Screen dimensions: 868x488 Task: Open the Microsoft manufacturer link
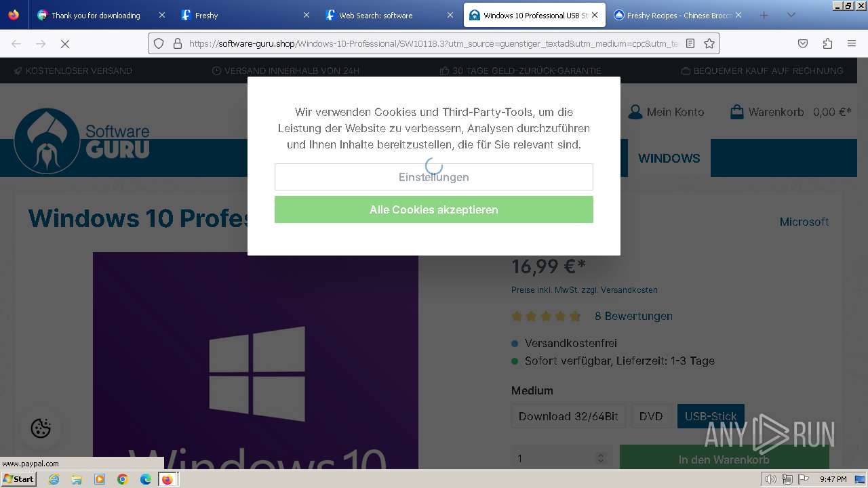pos(804,222)
